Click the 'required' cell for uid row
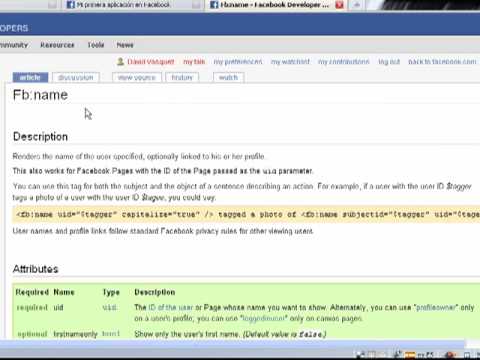Viewport: 480px width, 360px height. click(x=32, y=307)
